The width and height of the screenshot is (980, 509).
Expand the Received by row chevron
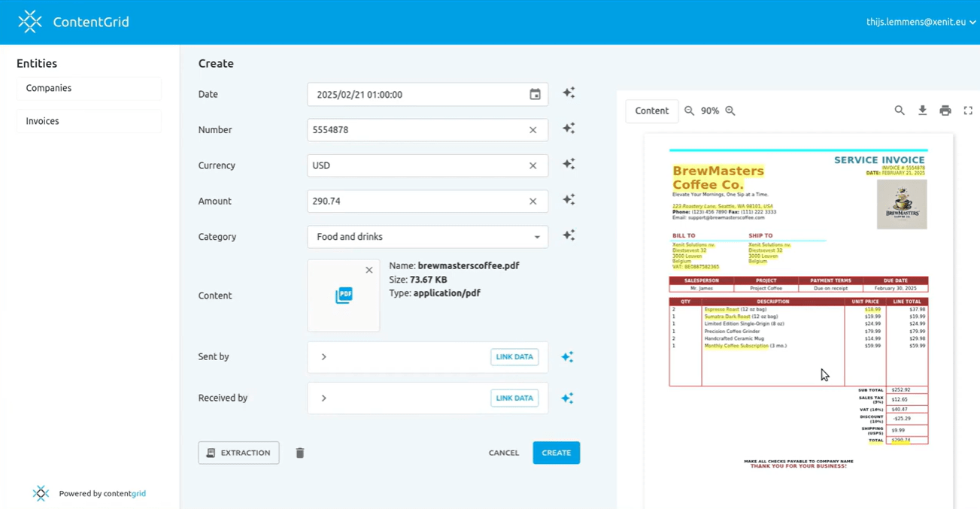pos(324,398)
